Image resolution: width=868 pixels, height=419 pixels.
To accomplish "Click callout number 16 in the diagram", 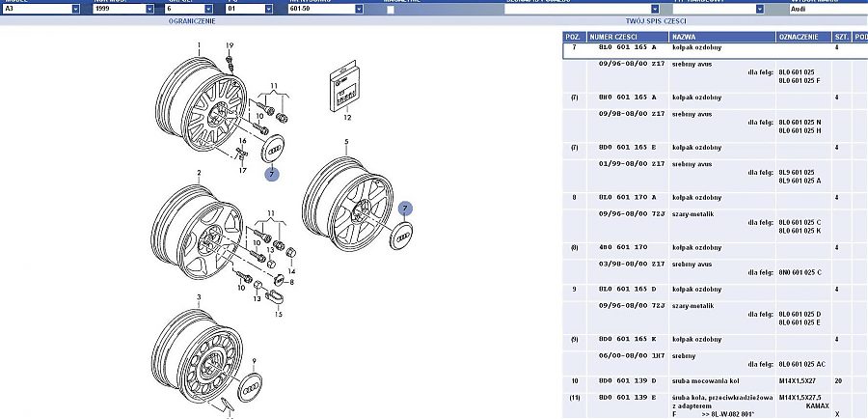I will [242, 141].
